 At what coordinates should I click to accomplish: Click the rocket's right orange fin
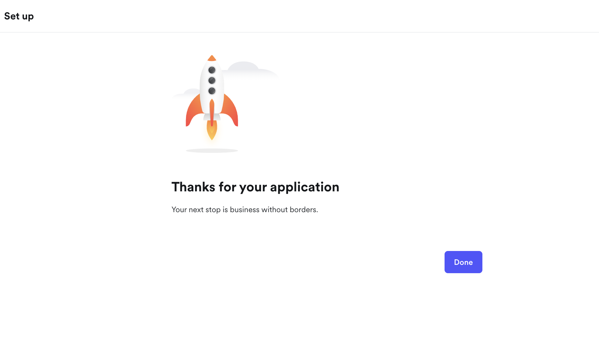pos(230,110)
